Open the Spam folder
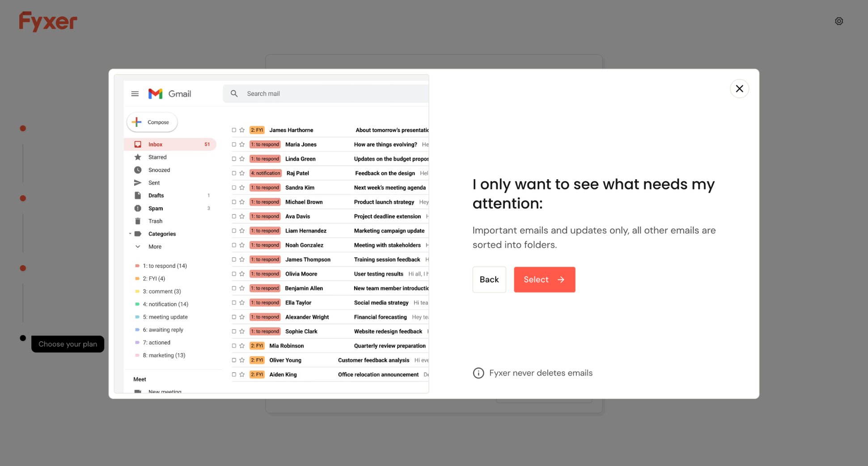This screenshot has height=466, width=868. (155, 208)
